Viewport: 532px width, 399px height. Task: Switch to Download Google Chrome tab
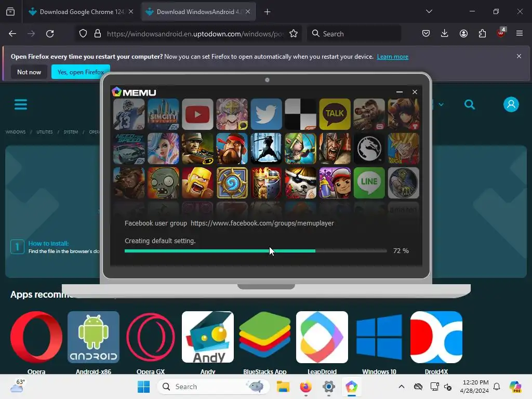82,12
